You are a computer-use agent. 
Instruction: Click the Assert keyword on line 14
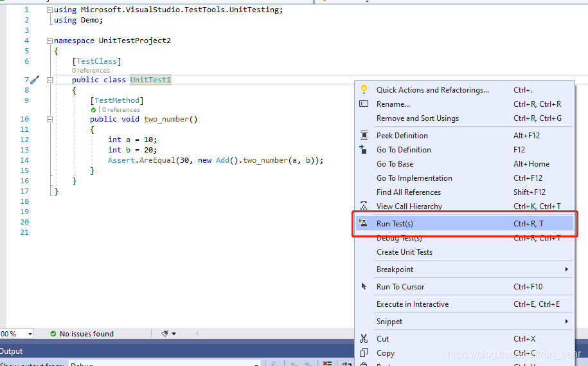point(121,160)
